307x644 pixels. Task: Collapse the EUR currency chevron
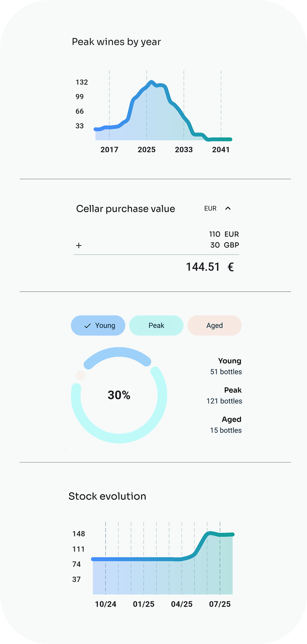[228, 208]
